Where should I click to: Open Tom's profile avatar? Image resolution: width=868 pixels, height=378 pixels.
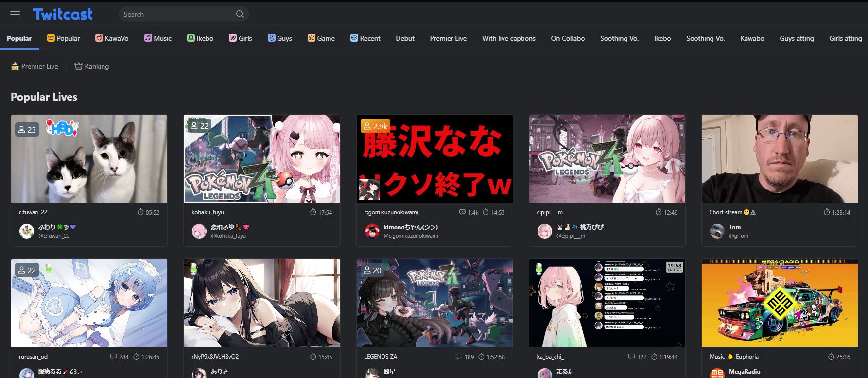click(717, 231)
